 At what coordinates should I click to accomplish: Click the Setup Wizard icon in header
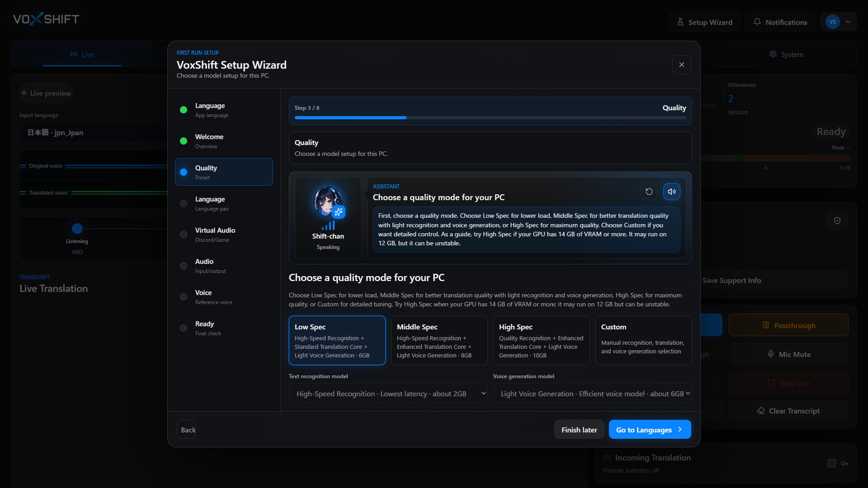tap(680, 22)
